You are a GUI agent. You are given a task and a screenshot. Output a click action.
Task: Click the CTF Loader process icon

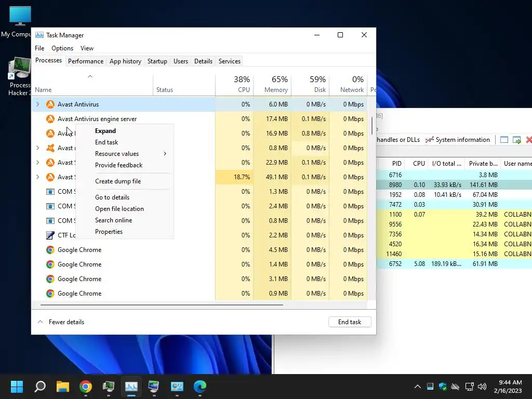tap(50, 235)
